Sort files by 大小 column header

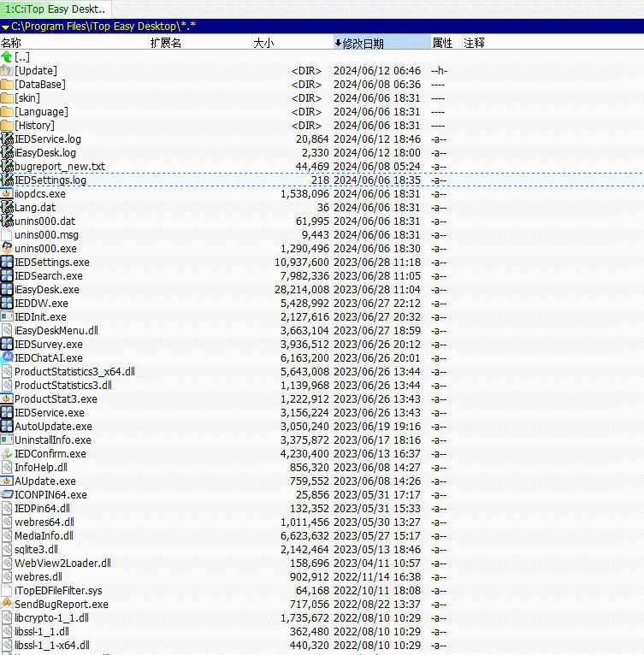292,43
